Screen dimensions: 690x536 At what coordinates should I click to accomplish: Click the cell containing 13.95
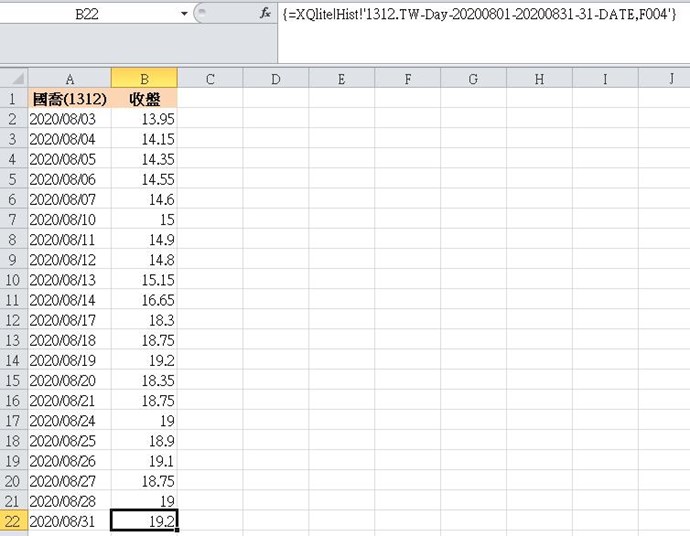[144, 119]
